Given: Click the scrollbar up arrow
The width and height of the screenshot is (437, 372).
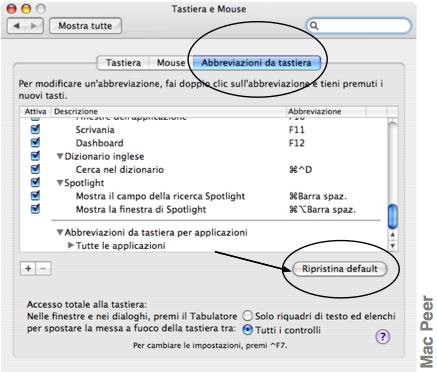Looking at the screenshot, I should pos(393,235).
